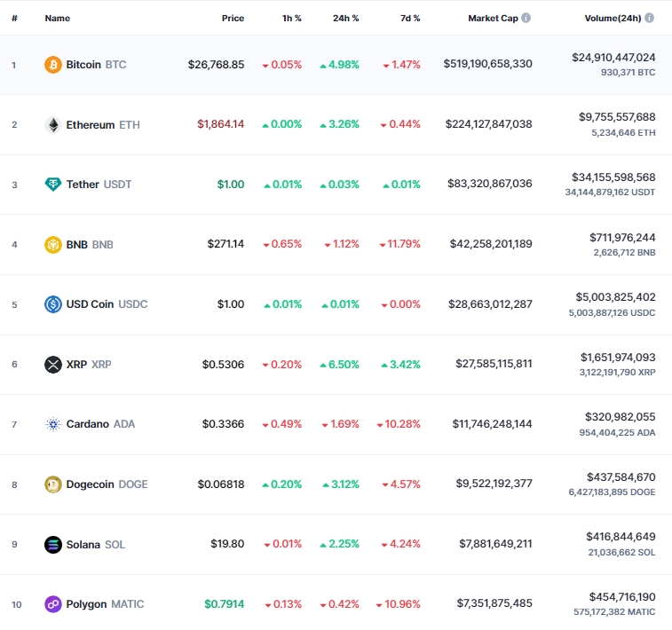Click Solana volume 21,036,662 SOL
The image size is (672, 630).
622,553
